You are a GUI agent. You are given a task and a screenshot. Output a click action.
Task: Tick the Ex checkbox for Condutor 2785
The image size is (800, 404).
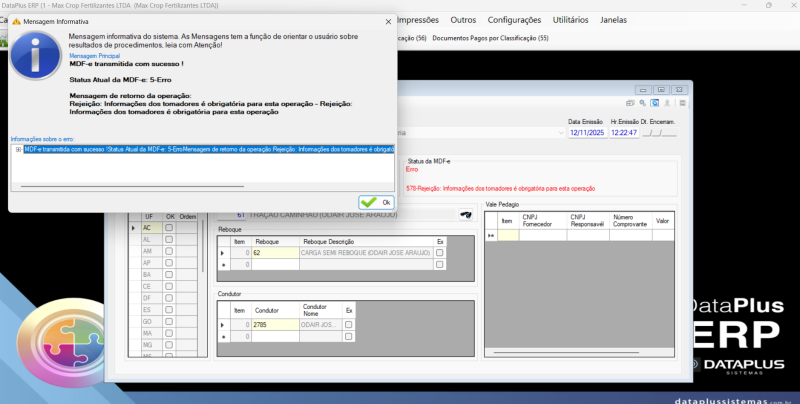(348, 324)
